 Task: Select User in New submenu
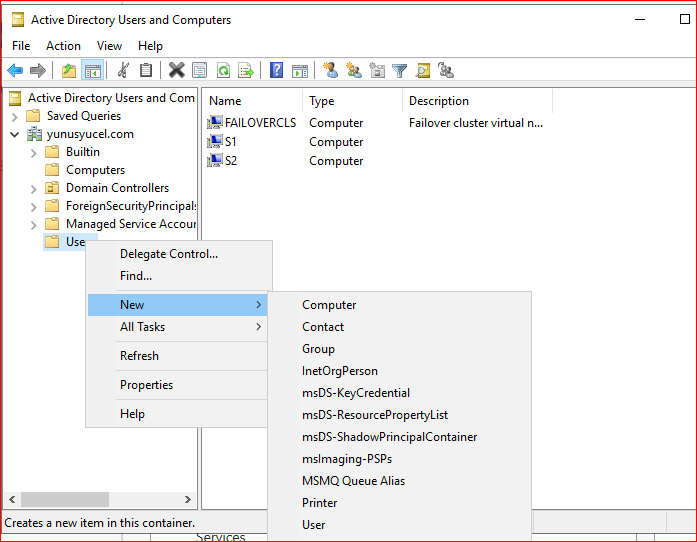point(399,525)
